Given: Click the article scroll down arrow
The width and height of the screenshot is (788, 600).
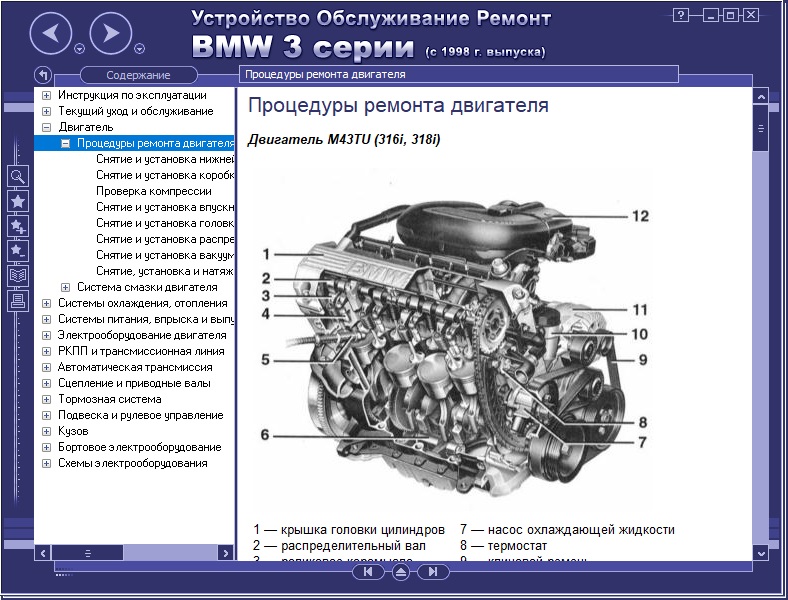Looking at the screenshot, I should click(761, 553).
